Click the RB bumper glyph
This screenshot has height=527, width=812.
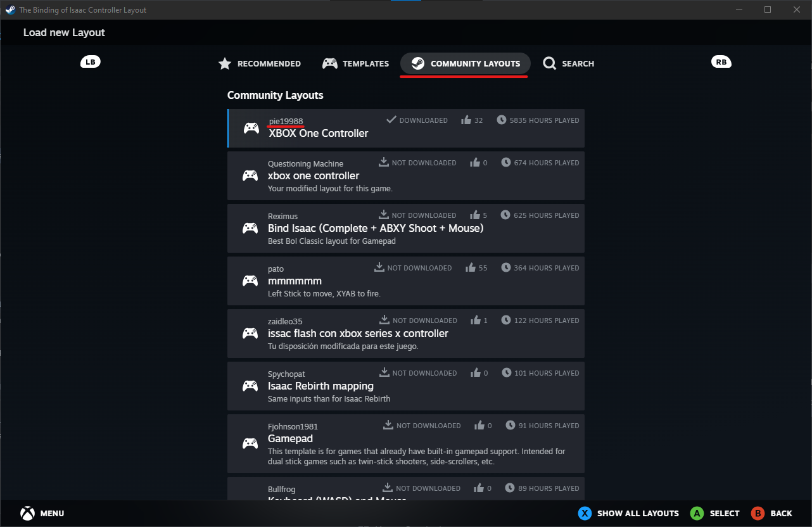point(721,61)
